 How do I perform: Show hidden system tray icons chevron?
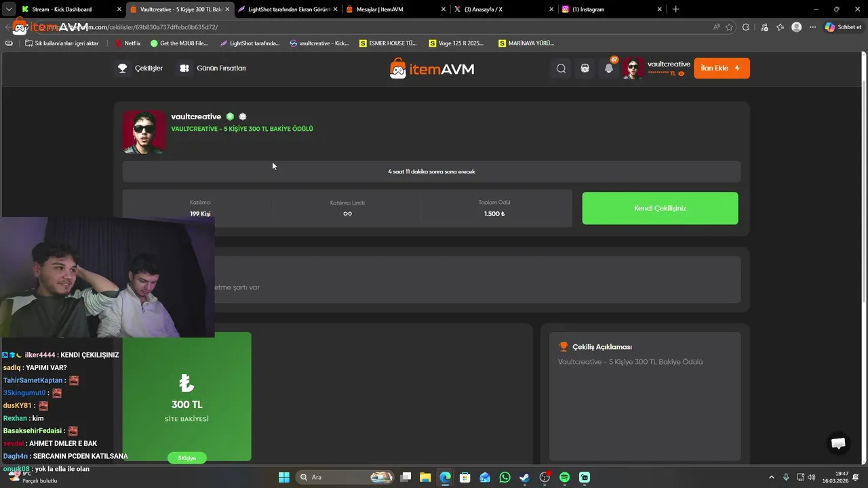(x=771, y=477)
